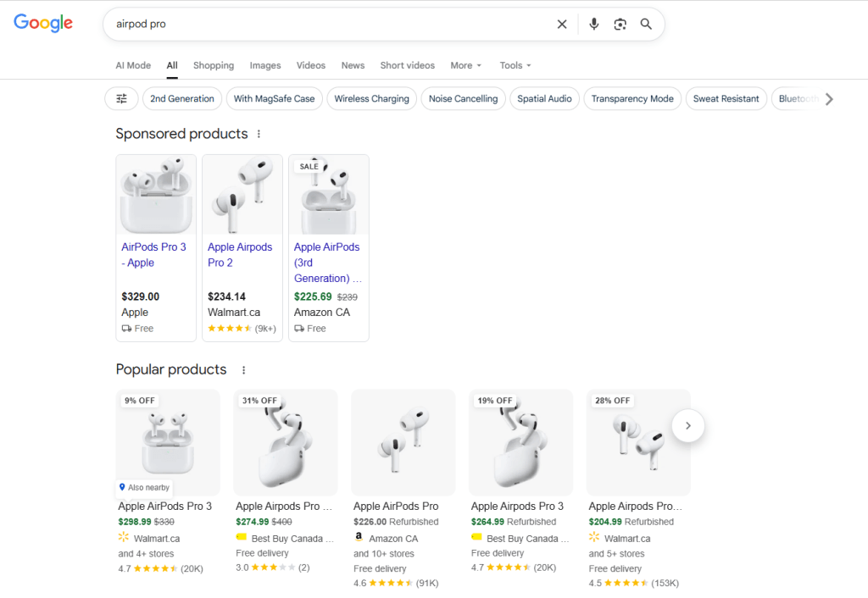Clear the search box with X icon

561,25
